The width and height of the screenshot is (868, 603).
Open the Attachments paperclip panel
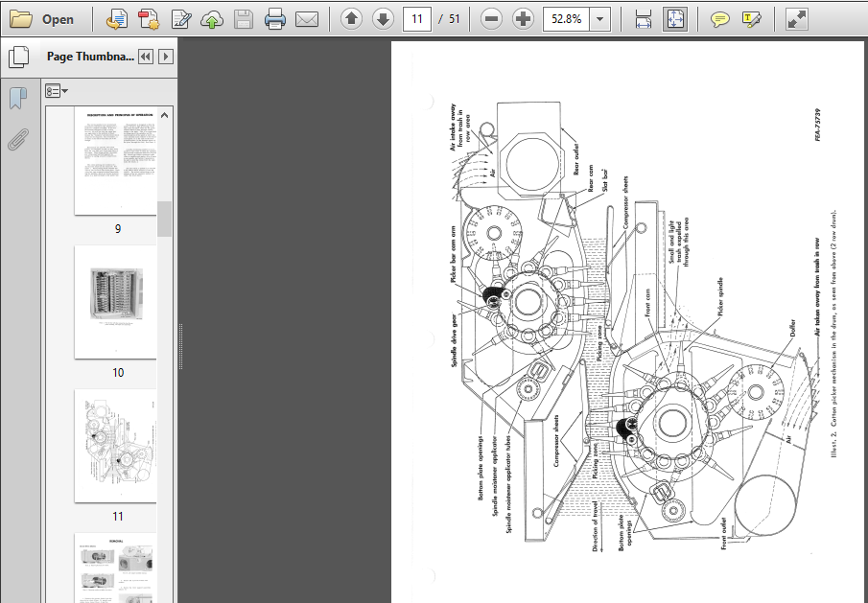point(18,139)
